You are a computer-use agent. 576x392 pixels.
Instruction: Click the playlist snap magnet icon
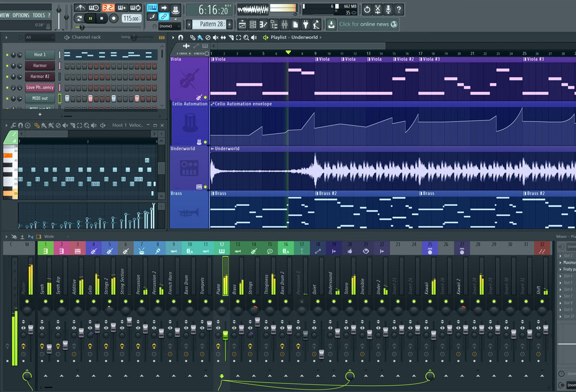click(180, 37)
